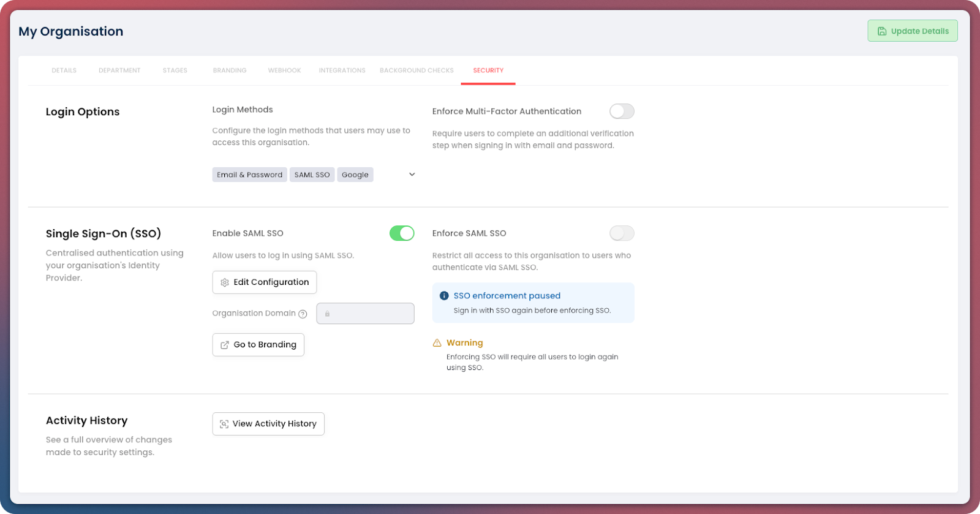Select the Google login method chip
The width and height of the screenshot is (980, 514).
coord(355,175)
